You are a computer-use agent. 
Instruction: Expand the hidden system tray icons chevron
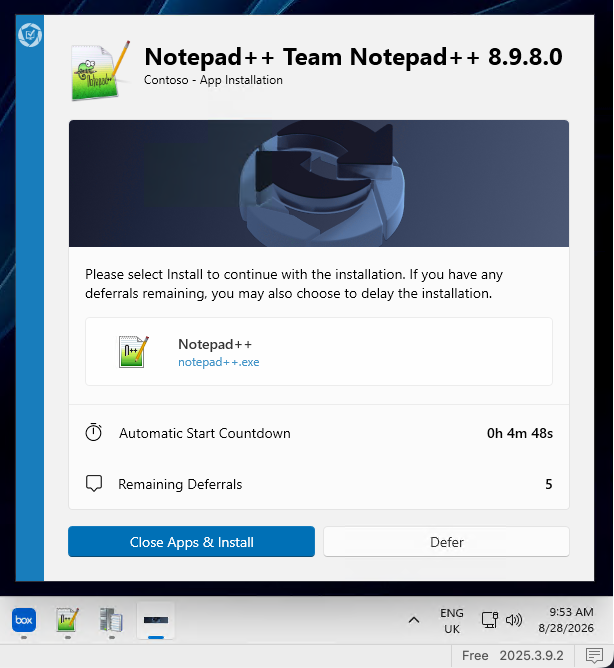[414, 620]
